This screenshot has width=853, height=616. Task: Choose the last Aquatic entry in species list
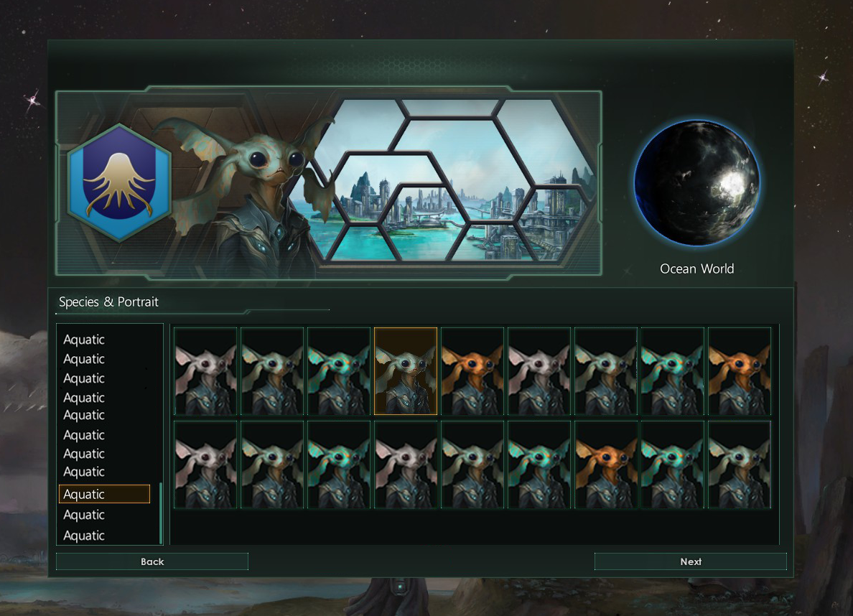(84, 536)
